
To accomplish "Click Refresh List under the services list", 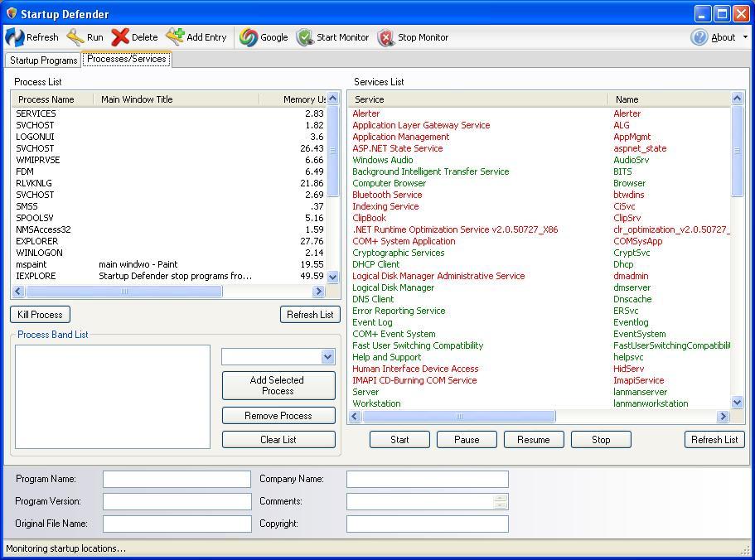I will (714, 440).
